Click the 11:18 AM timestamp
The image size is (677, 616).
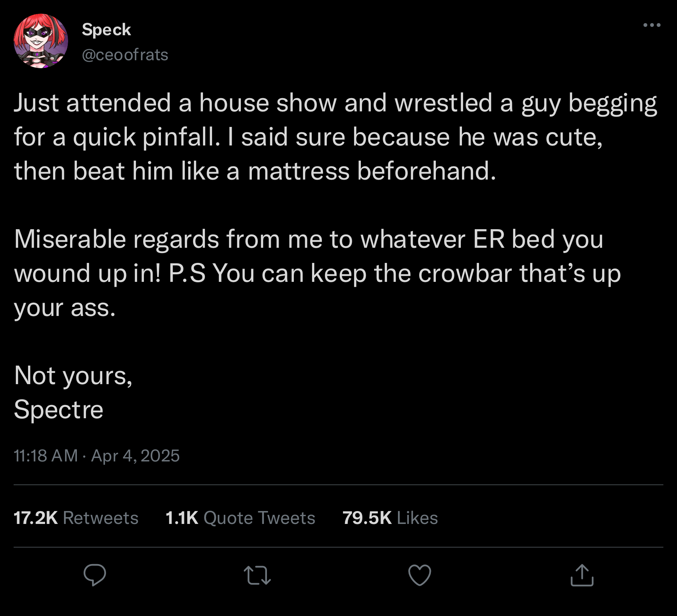(x=45, y=455)
